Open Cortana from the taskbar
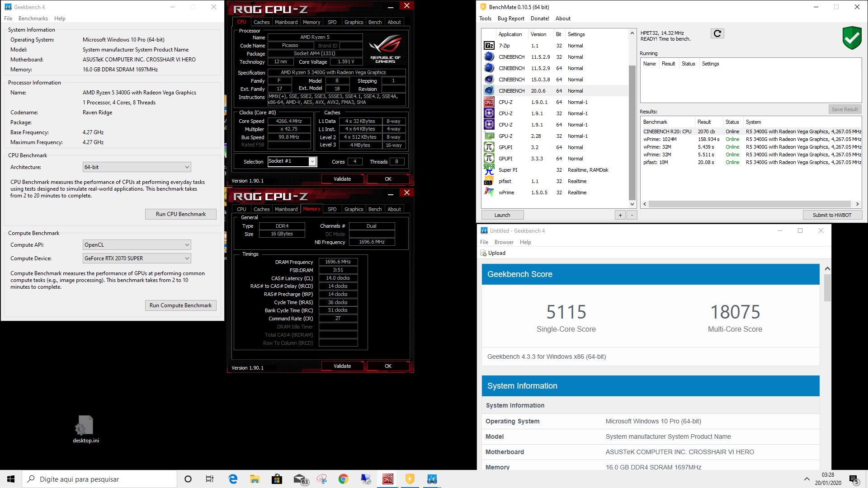This screenshot has width=868, height=488. click(x=188, y=479)
